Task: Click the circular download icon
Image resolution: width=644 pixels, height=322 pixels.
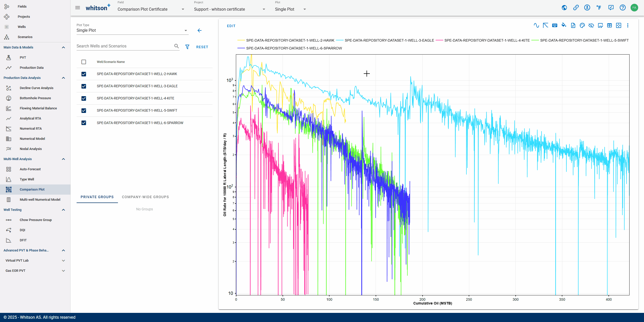Action: (587, 8)
